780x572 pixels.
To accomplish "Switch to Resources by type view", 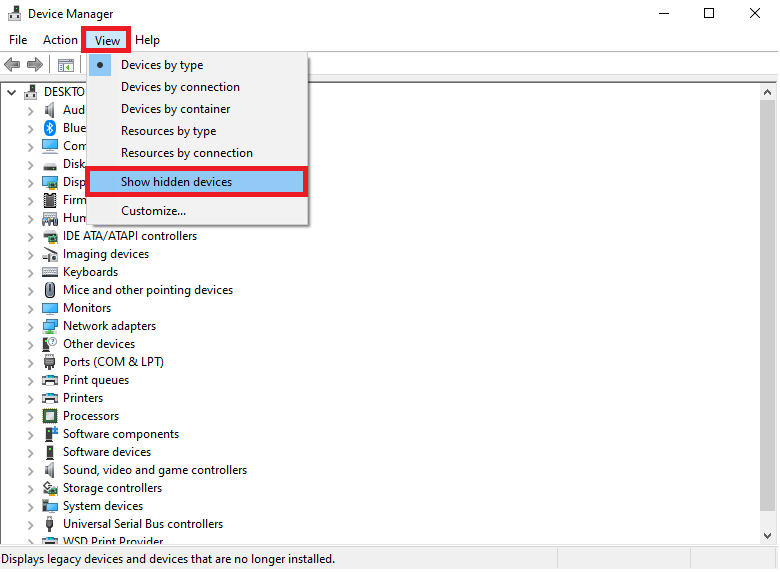I will pyautogui.click(x=198, y=131).
